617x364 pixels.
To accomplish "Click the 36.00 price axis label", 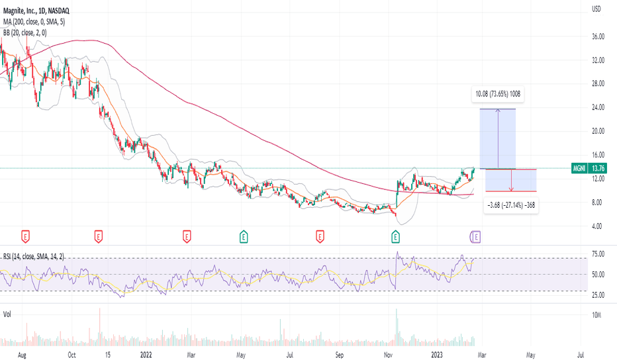I will pyautogui.click(x=598, y=36).
